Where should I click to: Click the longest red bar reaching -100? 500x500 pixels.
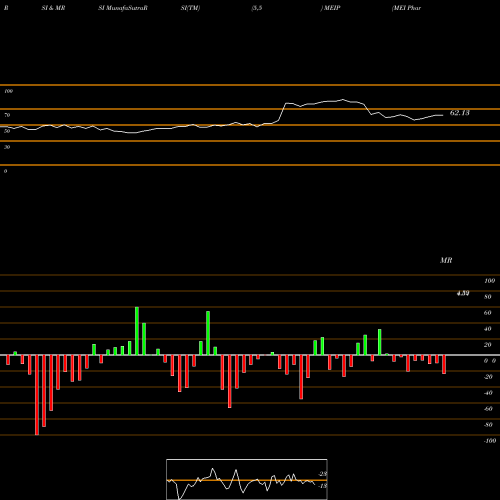(x=37, y=395)
